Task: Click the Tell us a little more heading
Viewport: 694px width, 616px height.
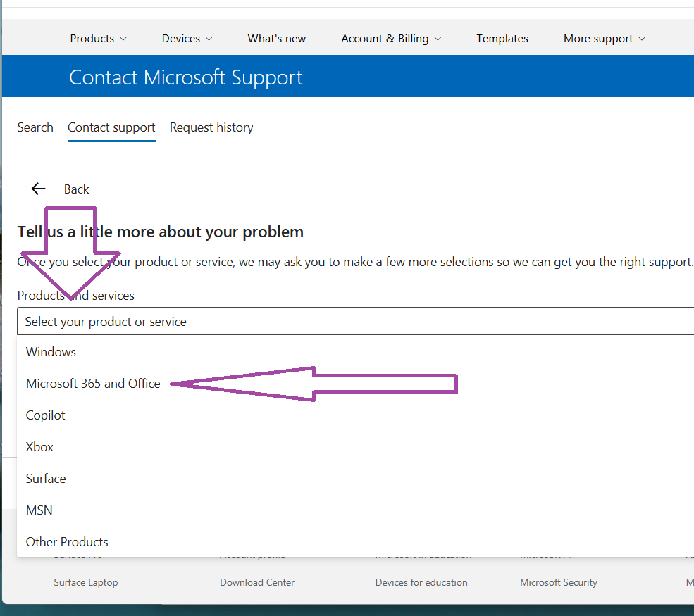Action: point(160,232)
